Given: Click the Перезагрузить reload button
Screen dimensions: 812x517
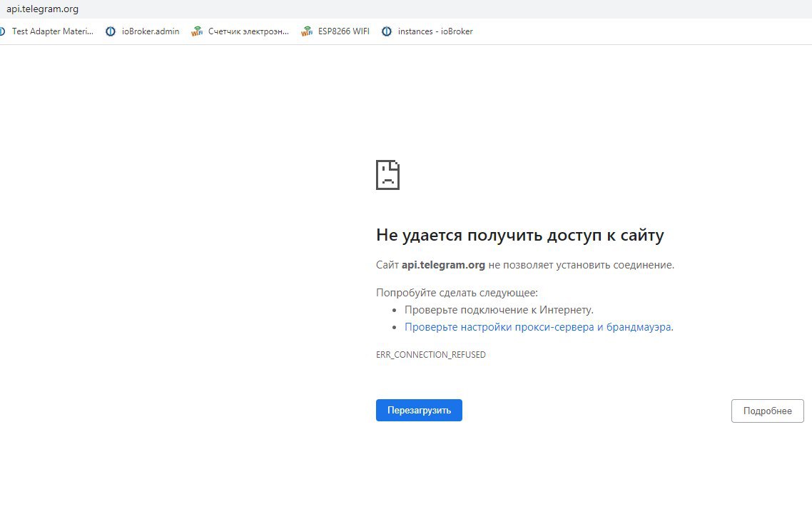Looking at the screenshot, I should pyautogui.click(x=419, y=411).
